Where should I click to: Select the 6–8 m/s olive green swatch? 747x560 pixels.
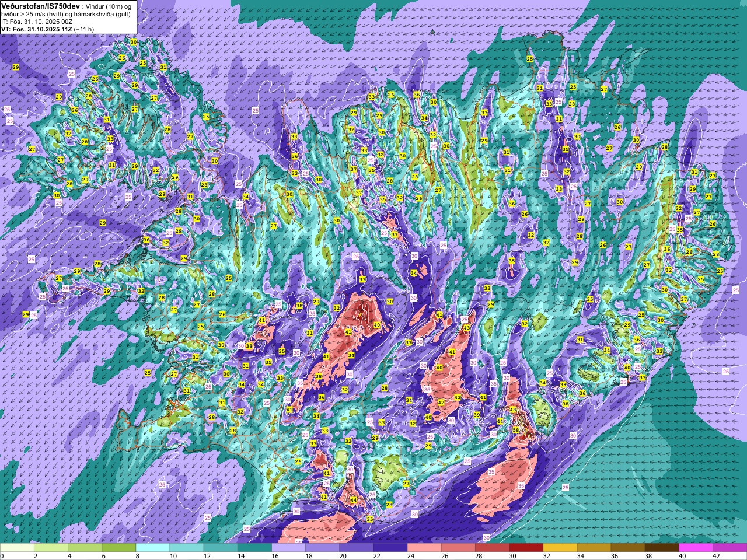(119, 548)
